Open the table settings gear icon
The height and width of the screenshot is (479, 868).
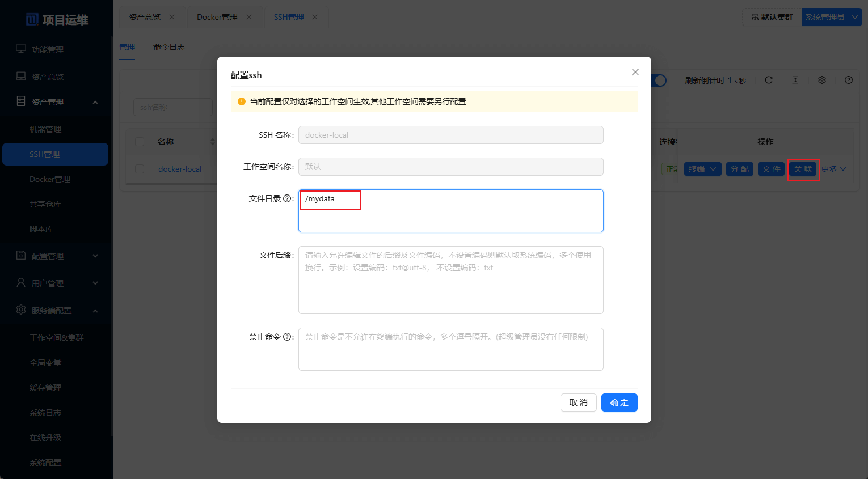click(x=822, y=80)
